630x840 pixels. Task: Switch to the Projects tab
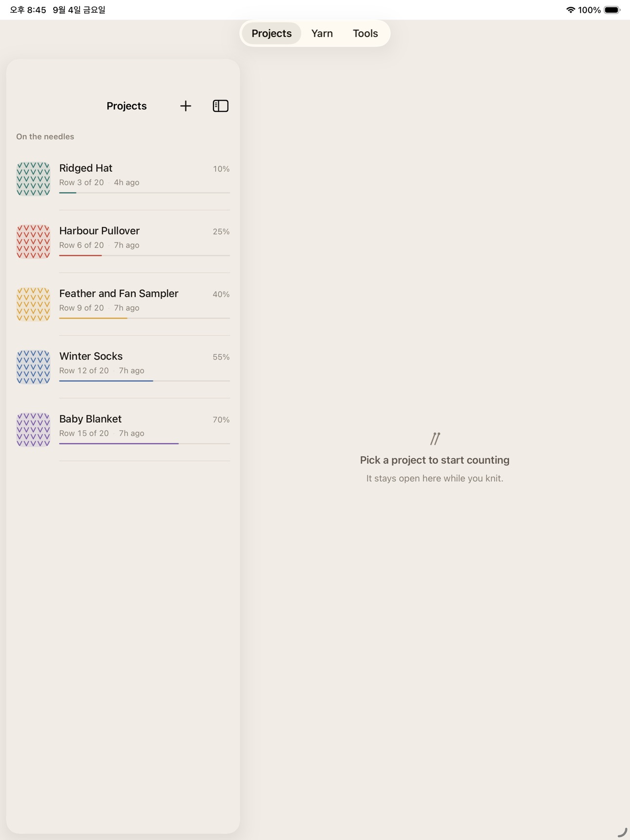click(272, 33)
